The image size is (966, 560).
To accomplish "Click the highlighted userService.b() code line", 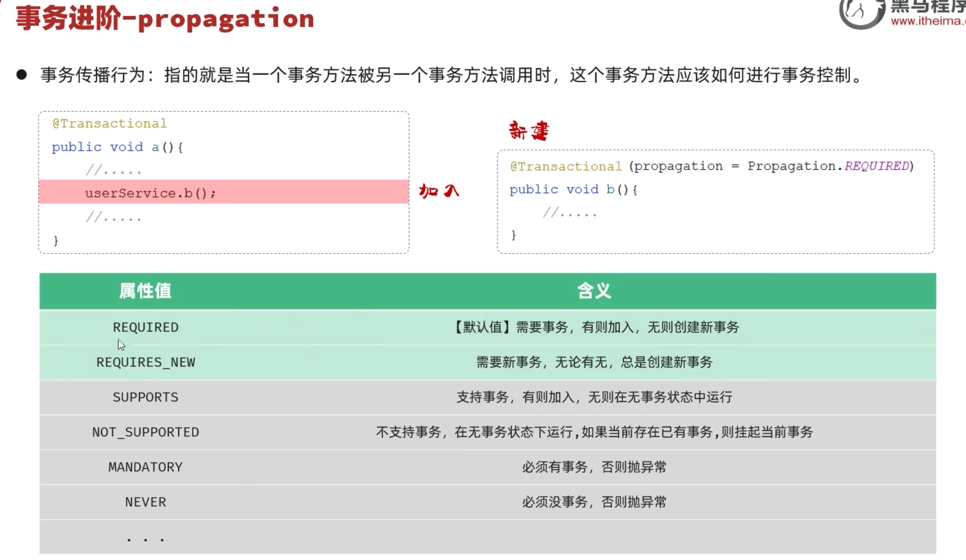I will coord(150,193).
